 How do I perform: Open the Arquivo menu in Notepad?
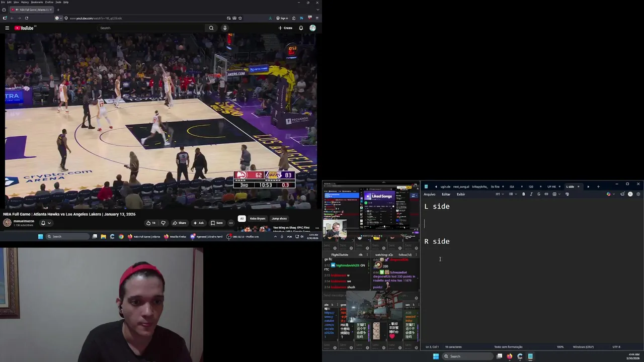pos(429,194)
